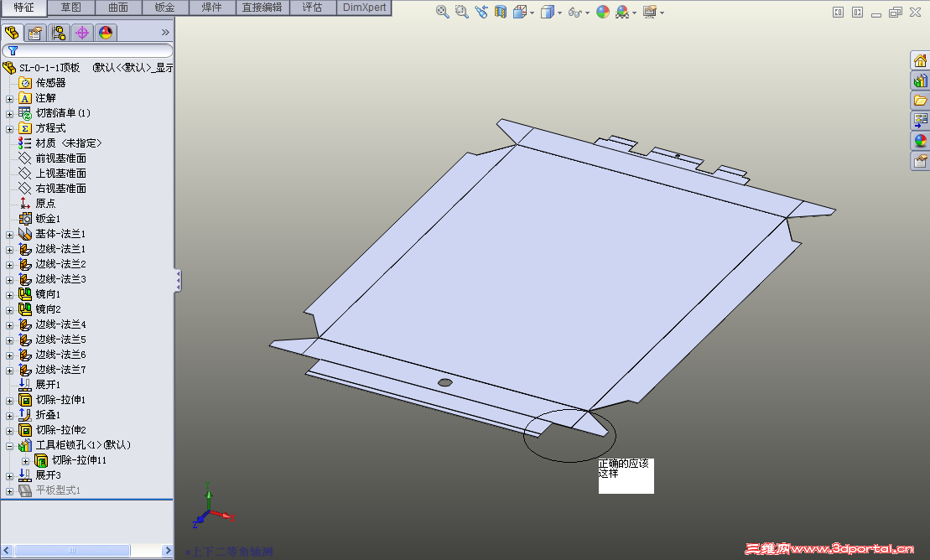
Task: Open the View Orientation dropdown arrow
Action: pos(532,13)
